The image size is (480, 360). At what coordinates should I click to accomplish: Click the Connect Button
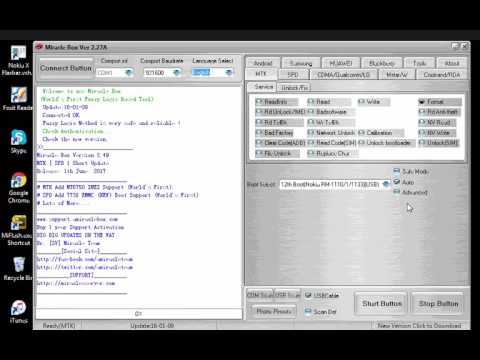(x=66, y=68)
